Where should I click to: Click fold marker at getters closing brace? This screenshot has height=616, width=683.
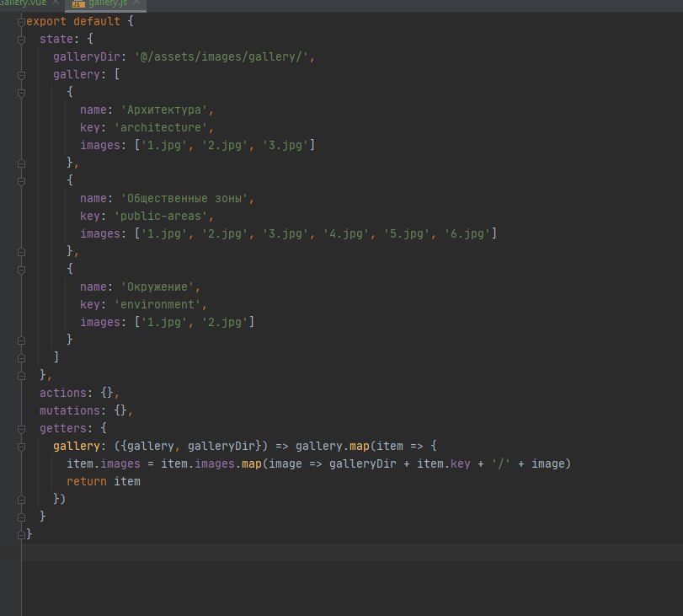pos(21,517)
